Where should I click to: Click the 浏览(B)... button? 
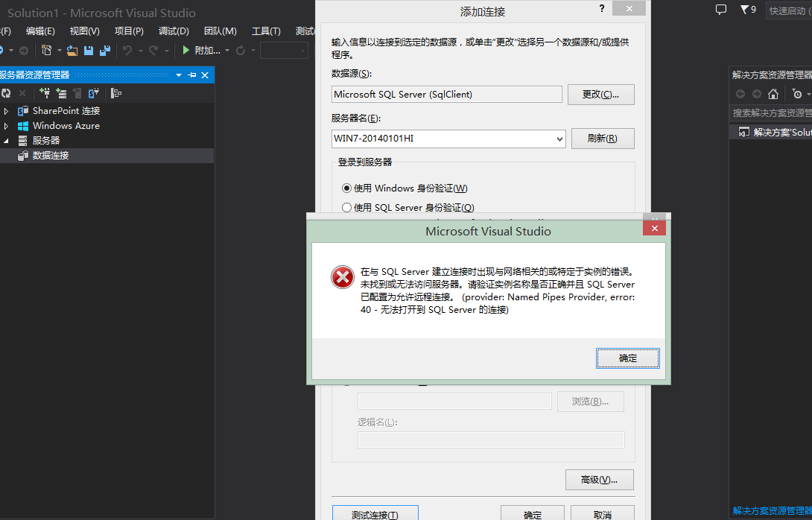pos(590,402)
